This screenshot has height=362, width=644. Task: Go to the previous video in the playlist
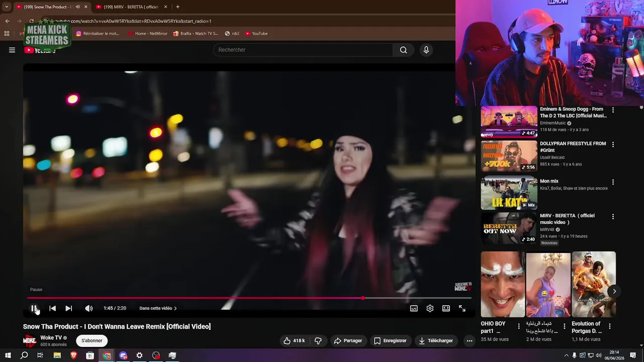point(52,308)
